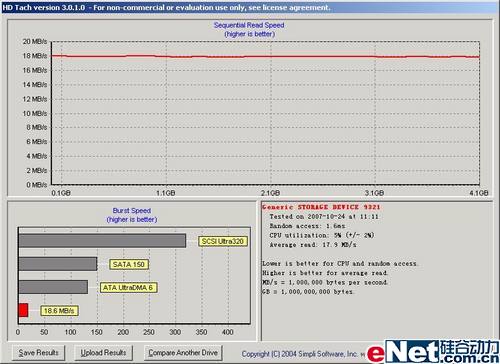Select the SCSI Ultra320 label
Screen dimensions: 500x364
[223, 241]
